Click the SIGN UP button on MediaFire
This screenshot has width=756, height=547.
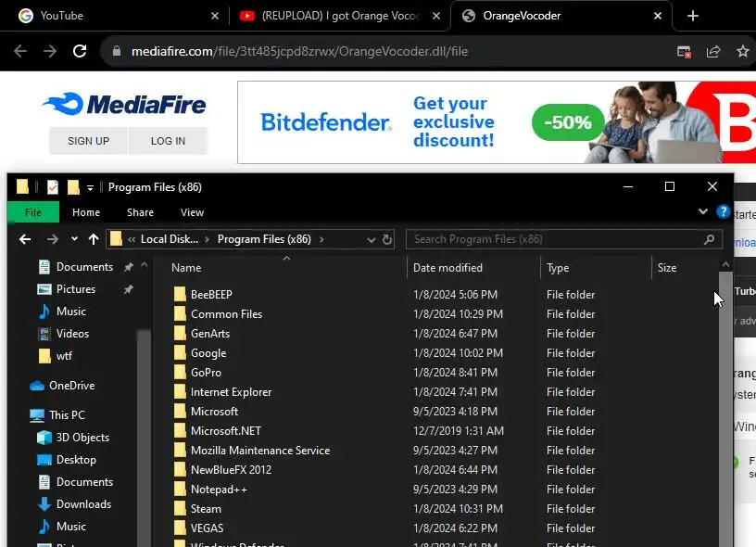point(88,141)
